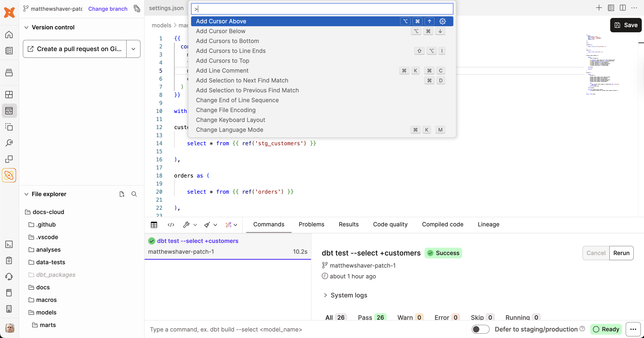Switch to the Lineage tab

tap(488, 224)
